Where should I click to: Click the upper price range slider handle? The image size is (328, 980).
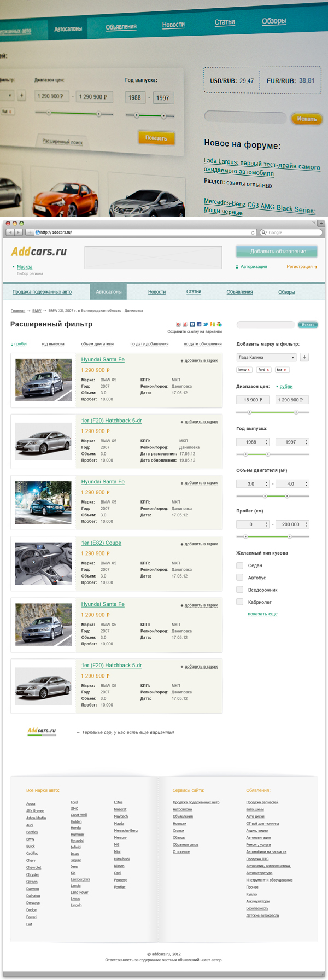click(x=296, y=412)
